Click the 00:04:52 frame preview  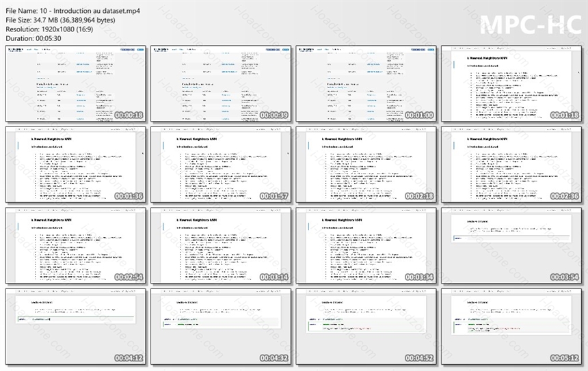[366, 327]
